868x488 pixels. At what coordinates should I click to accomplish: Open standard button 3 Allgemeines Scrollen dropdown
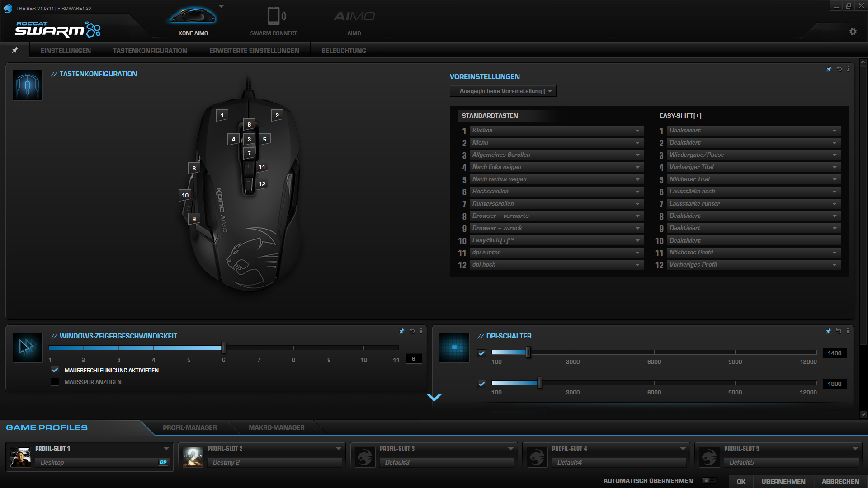(556, 155)
